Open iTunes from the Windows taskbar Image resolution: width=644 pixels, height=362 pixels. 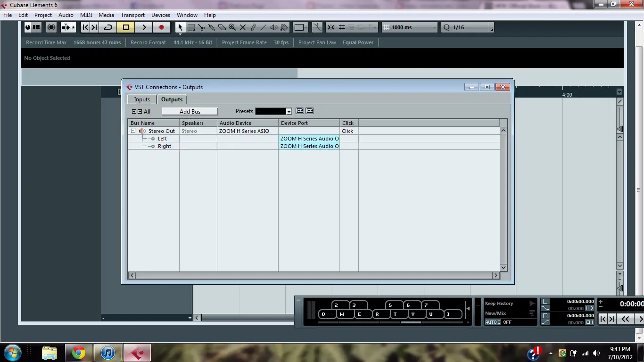coord(108,353)
